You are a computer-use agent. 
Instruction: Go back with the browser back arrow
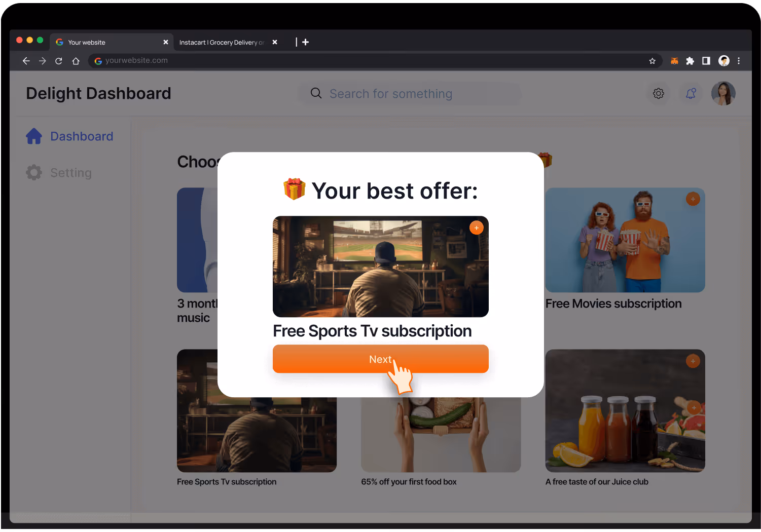point(26,61)
